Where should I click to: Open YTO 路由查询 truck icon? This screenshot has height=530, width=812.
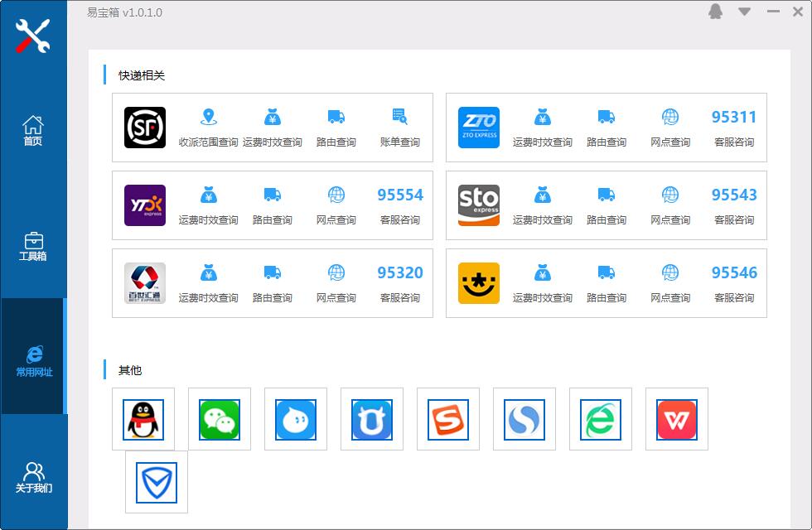coord(273,195)
